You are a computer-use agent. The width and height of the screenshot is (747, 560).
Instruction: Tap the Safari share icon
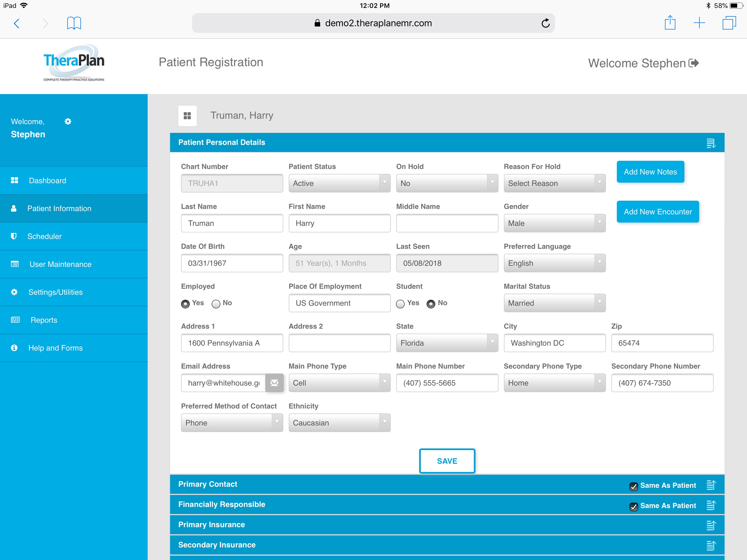[x=670, y=23]
